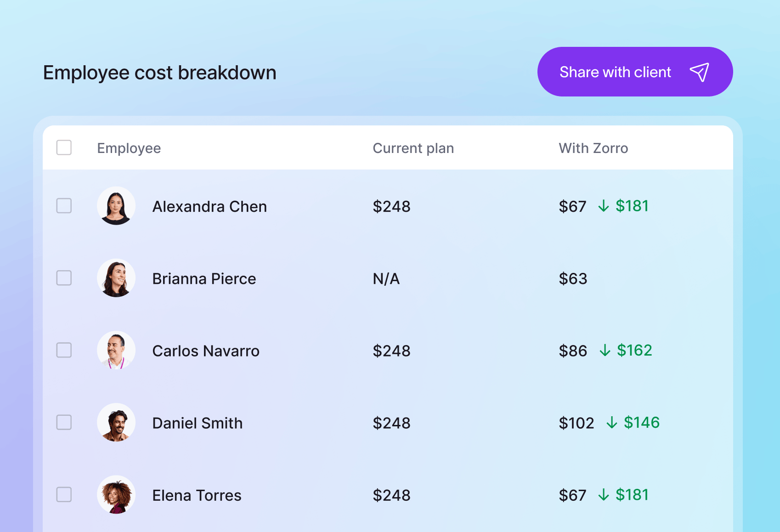Click the Elena Torres name

[x=197, y=495]
